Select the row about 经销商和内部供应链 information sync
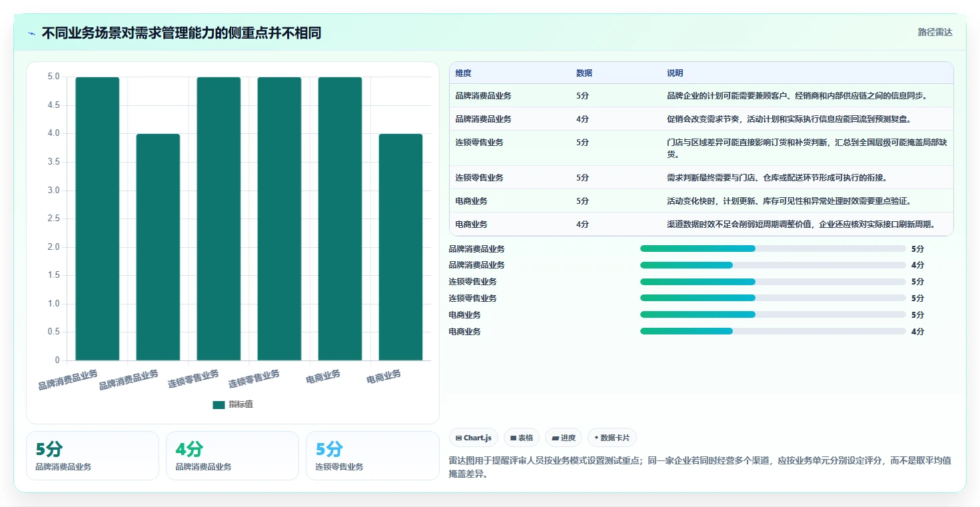Viewport: 980px width, 507px height. 702,95
